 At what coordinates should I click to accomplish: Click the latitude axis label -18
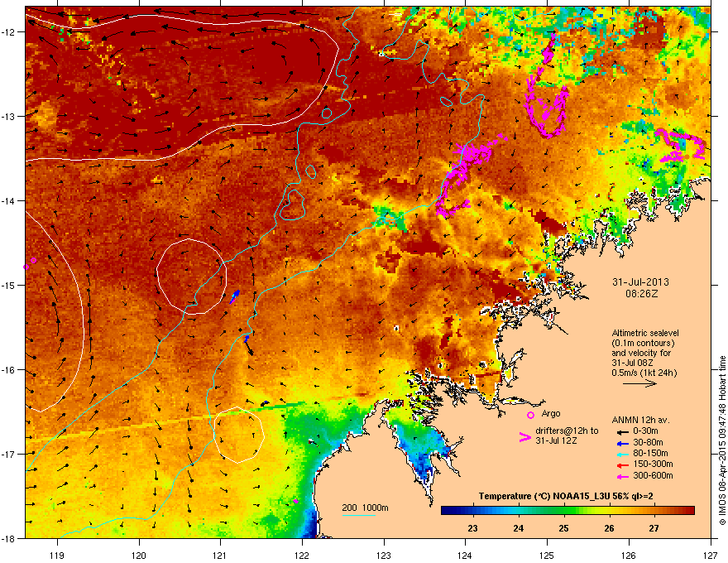8,538
